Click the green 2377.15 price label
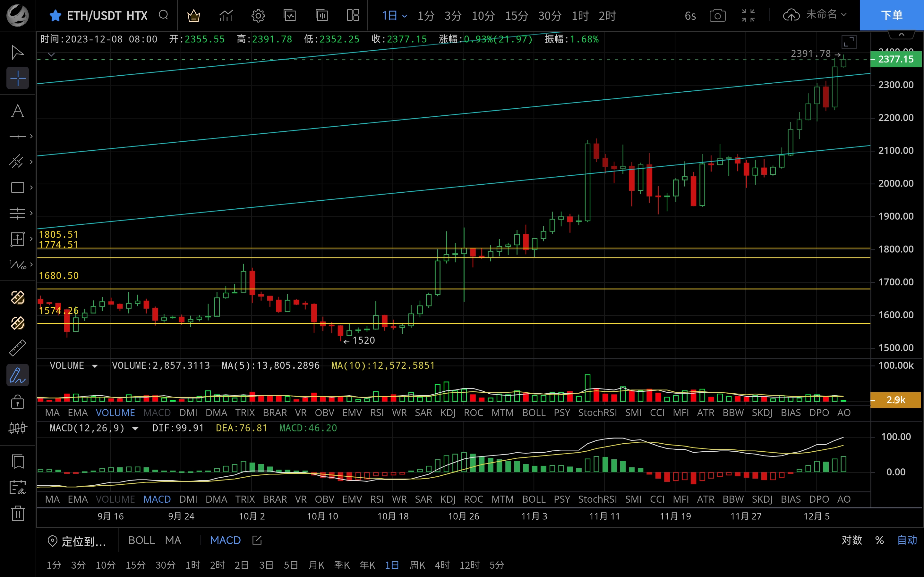Viewport: 924px width, 577px height. (895, 60)
